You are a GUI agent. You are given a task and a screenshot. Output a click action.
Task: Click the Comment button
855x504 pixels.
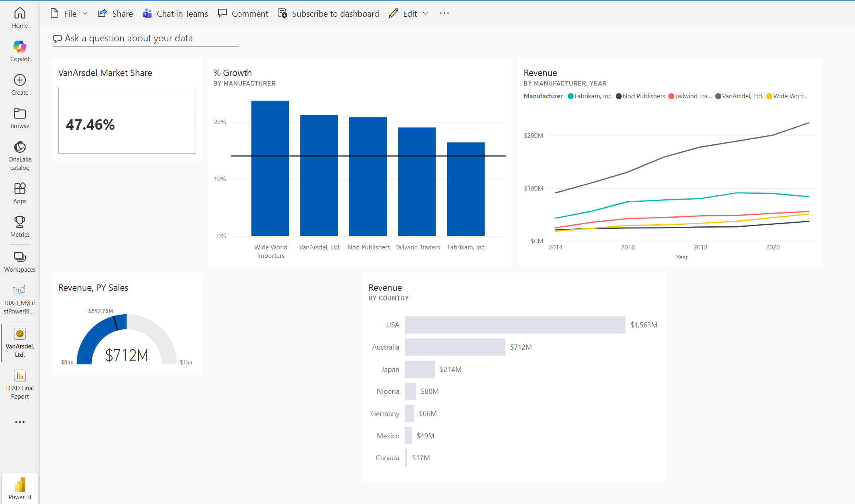(x=243, y=14)
